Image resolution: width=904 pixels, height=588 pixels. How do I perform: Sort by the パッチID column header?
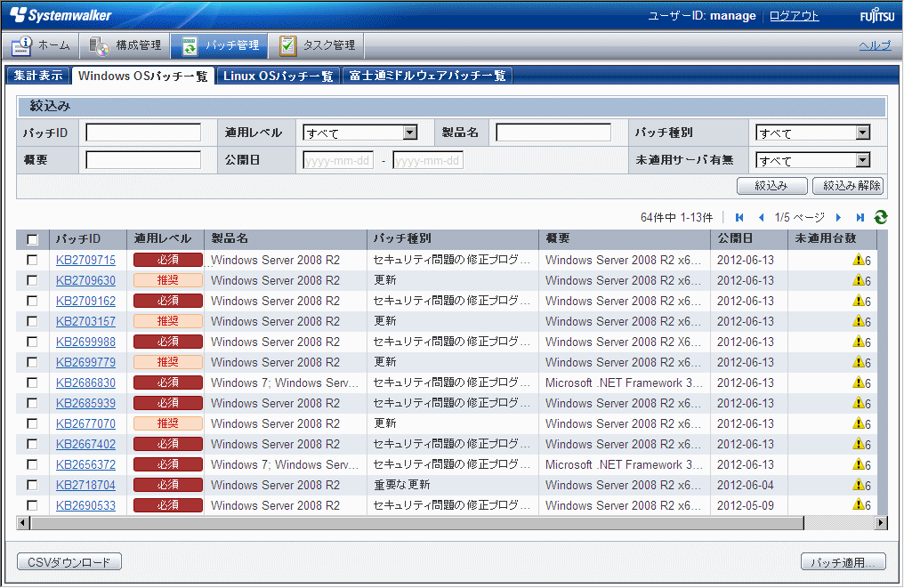(x=87, y=238)
